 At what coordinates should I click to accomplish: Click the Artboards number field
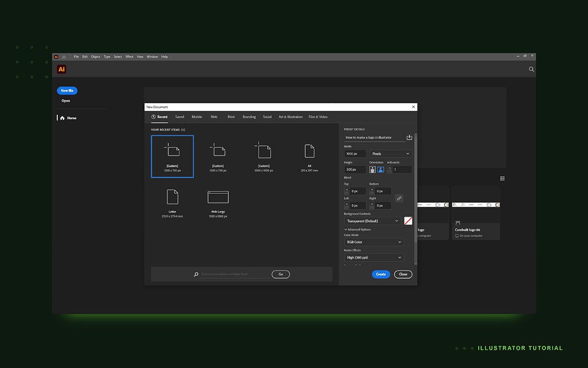click(x=402, y=169)
